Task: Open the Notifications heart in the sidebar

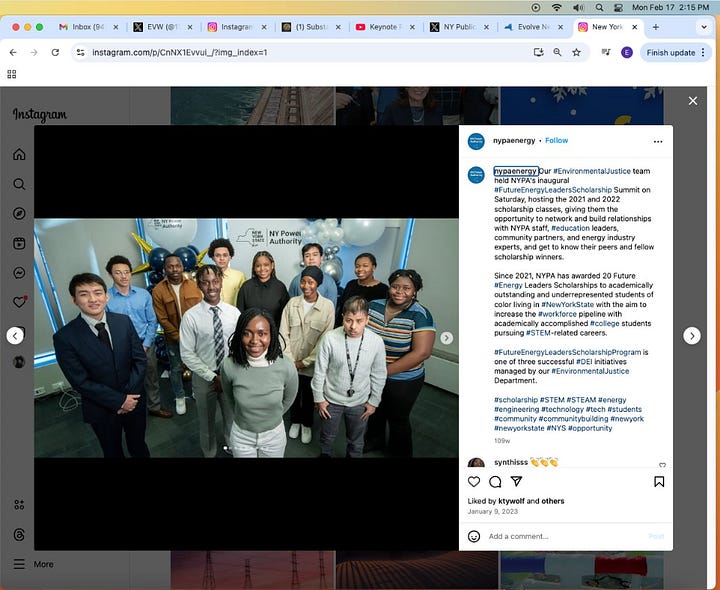Action: point(19,302)
